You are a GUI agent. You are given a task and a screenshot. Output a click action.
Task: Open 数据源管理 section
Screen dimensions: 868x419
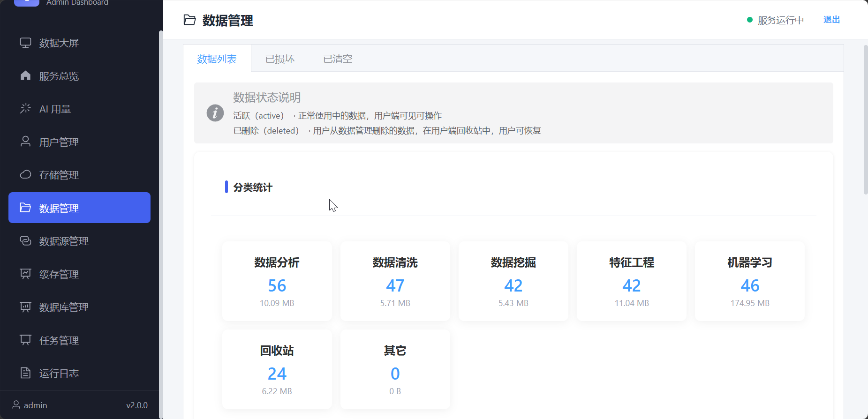pos(79,241)
